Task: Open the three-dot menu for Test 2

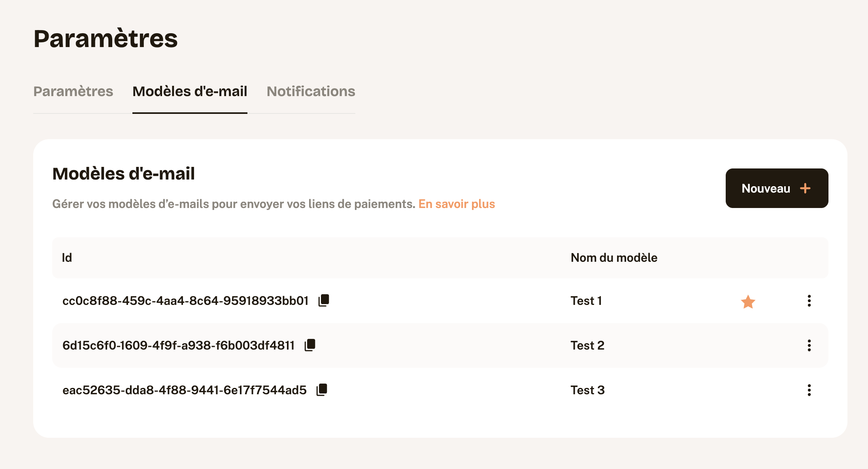Action: [809, 346]
